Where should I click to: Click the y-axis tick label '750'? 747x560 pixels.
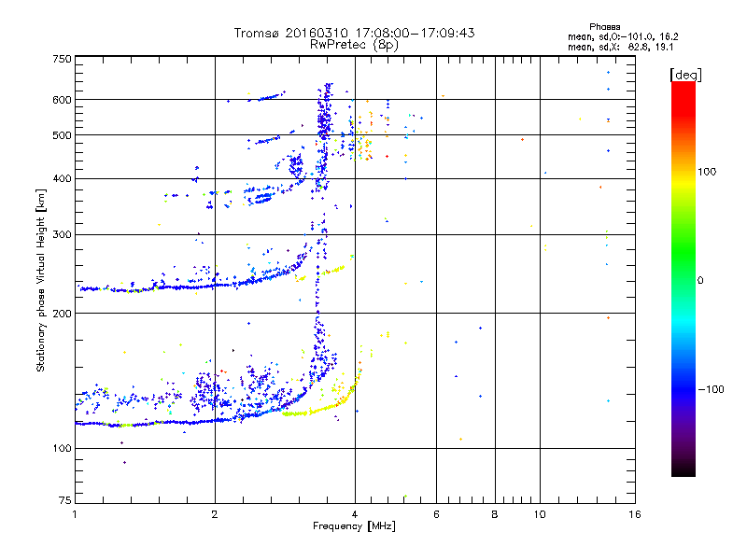pyautogui.click(x=62, y=59)
